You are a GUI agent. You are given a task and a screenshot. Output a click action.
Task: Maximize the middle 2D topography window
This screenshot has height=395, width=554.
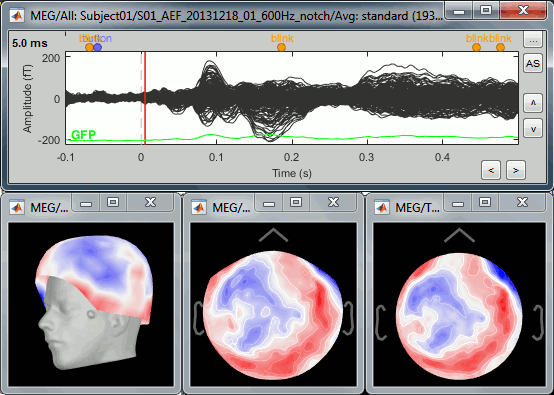[x=296, y=202]
